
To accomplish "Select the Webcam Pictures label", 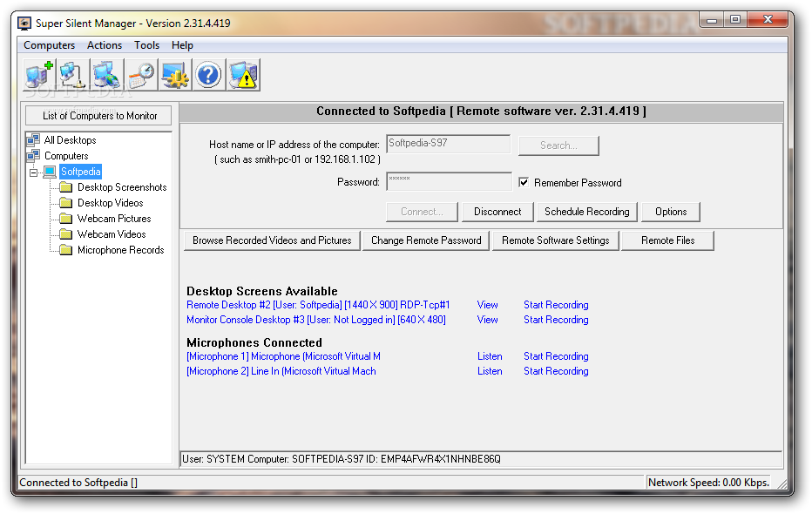I will (x=114, y=219).
